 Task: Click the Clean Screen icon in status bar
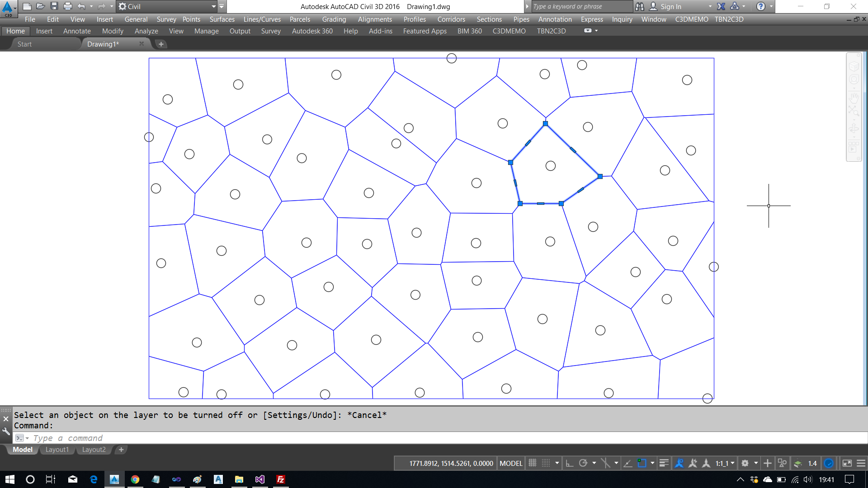pyautogui.click(x=847, y=463)
